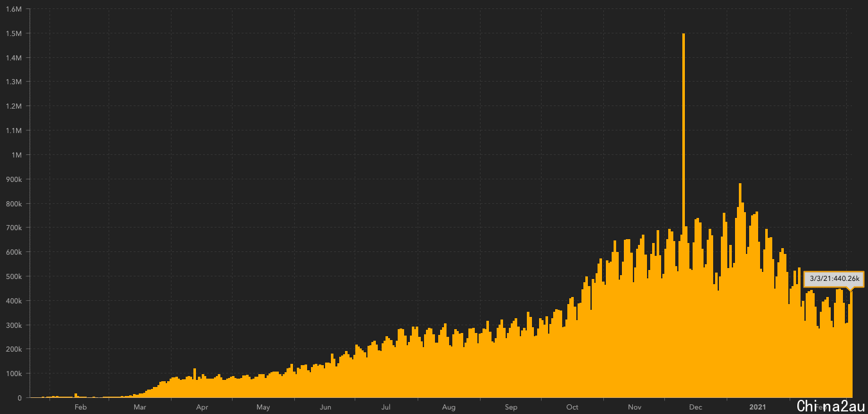The width and height of the screenshot is (868, 414).
Task: Click the 1.1M y-axis label
Action: [x=14, y=131]
